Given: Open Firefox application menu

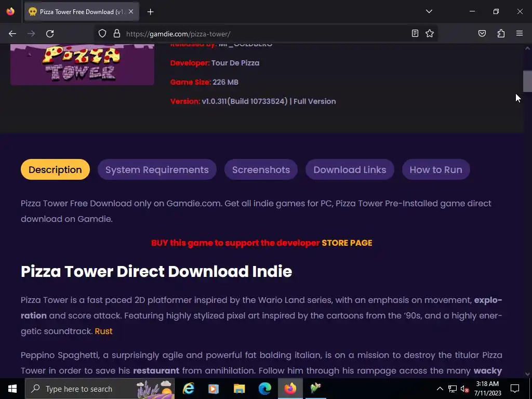Looking at the screenshot, I should (x=520, y=33).
